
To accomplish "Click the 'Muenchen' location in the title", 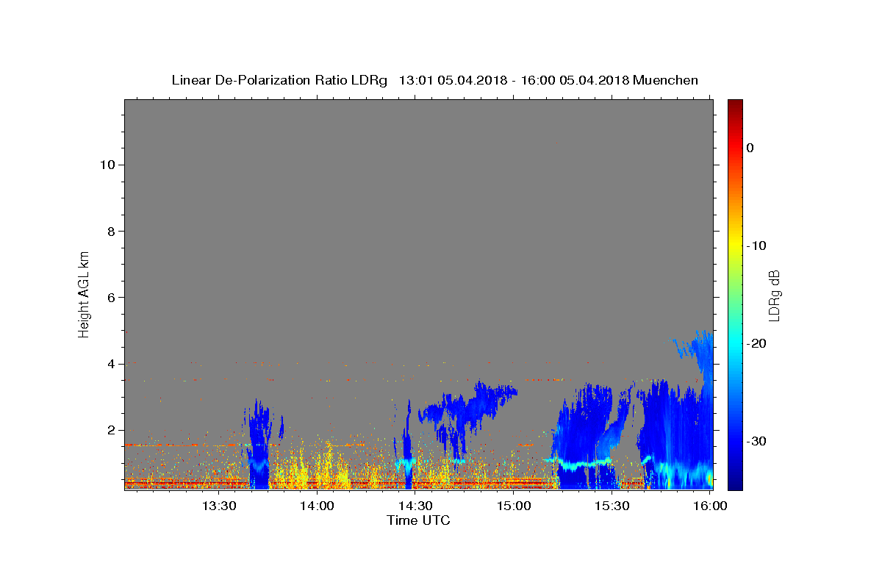I will [x=666, y=80].
